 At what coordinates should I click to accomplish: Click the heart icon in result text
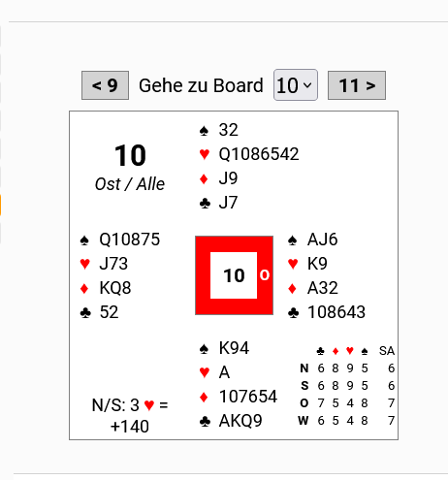pyautogui.click(x=149, y=405)
